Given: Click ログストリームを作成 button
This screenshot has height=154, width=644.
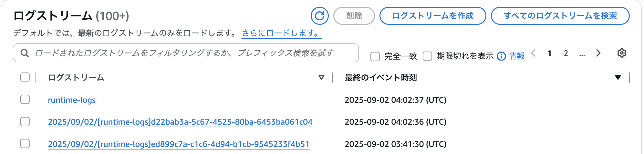Looking at the screenshot, I should [x=433, y=16].
